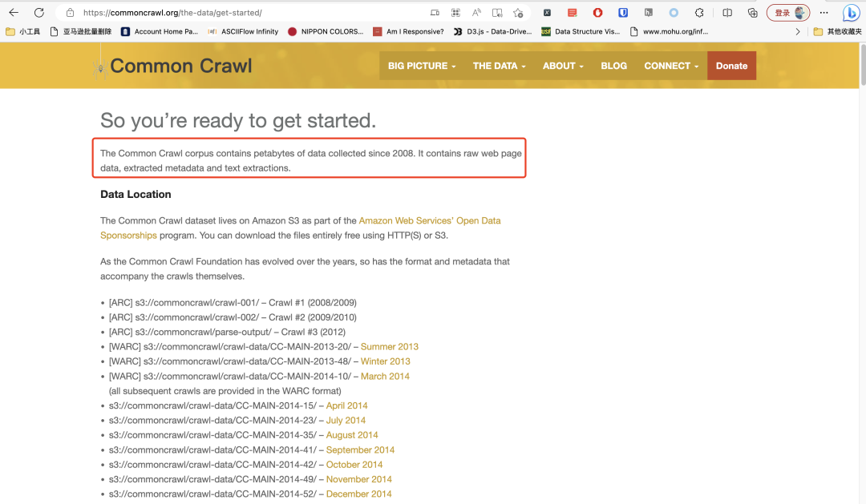
Task: Open the 小工具 bookmarks folder
Action: (x=23, y=31)
